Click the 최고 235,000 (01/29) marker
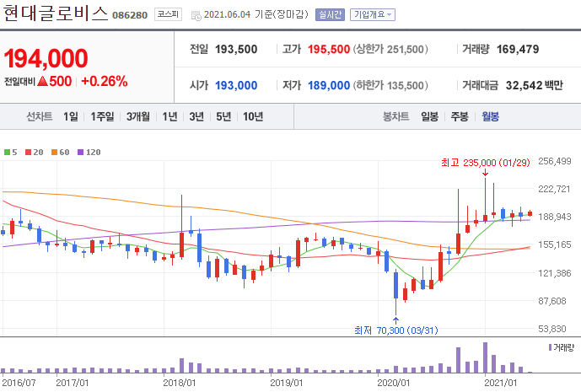 pyautogui.click(x=486, y=163)
